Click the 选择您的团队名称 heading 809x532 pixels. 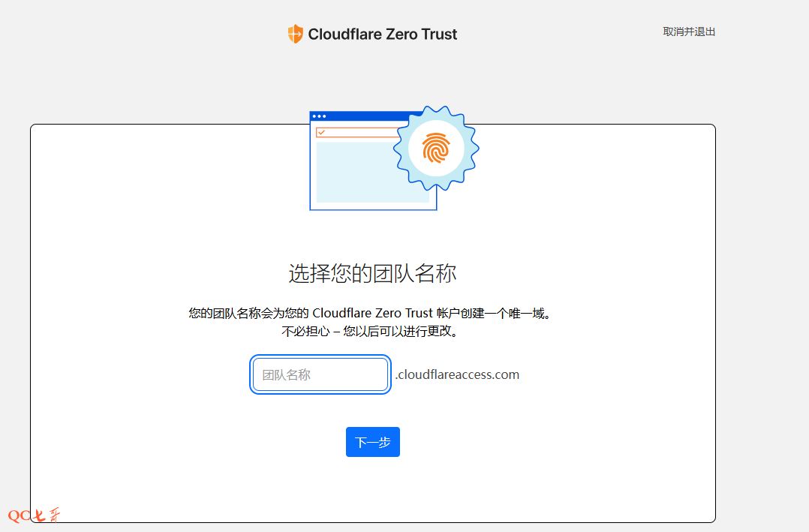[x=372, y=273]
